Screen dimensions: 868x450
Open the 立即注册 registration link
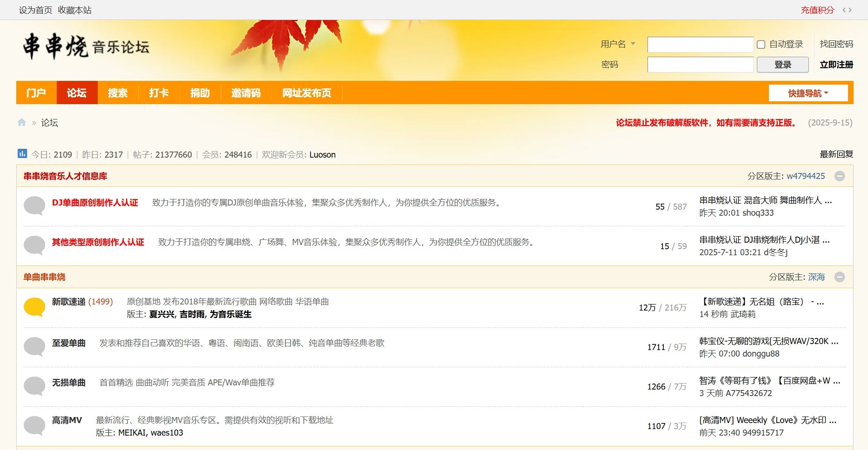pyautogui.click(x=836, y=65)
